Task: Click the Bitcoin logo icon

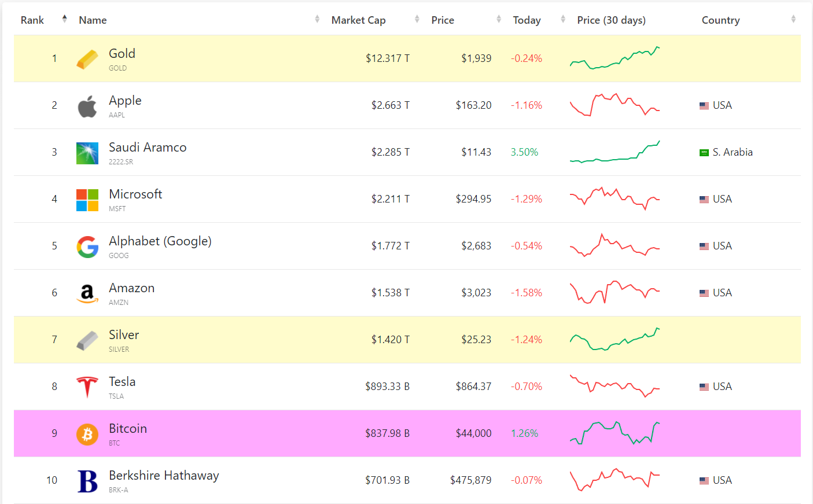Action: point(87,434)
